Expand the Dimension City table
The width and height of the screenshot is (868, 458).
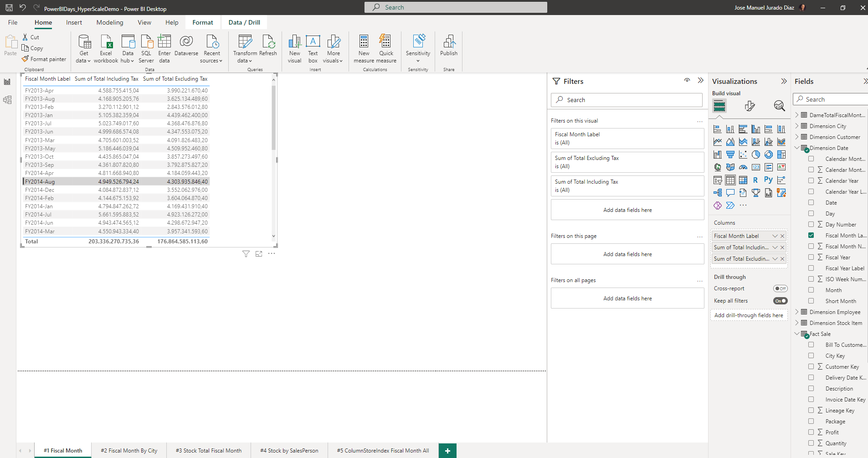coord(797,126)
